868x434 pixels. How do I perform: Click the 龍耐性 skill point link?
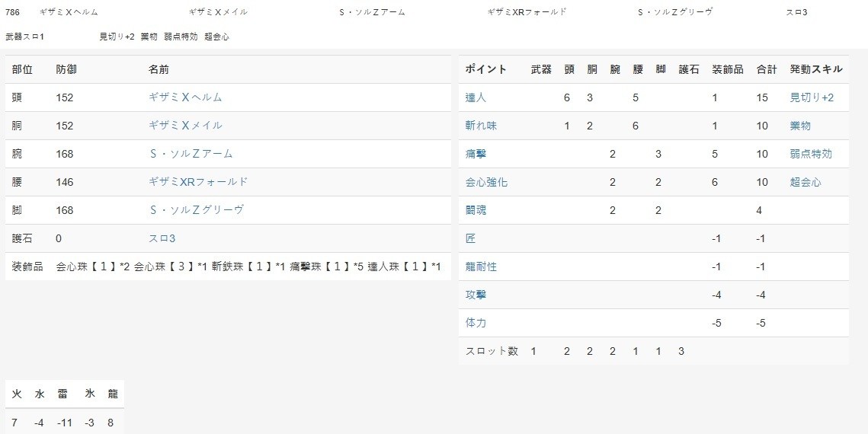pyautogui.click(x=481, y=266)
